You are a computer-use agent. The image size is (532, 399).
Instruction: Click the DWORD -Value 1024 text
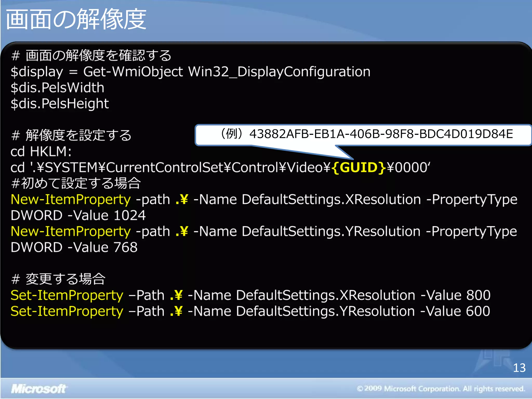78,216
